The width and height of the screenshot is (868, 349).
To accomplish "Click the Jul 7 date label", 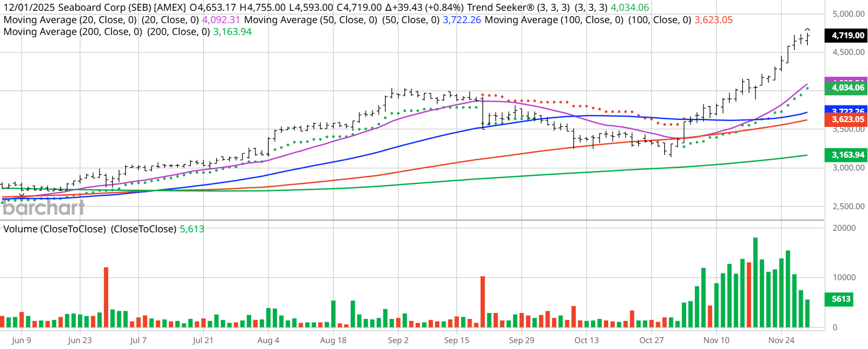I will pos(138,340).
